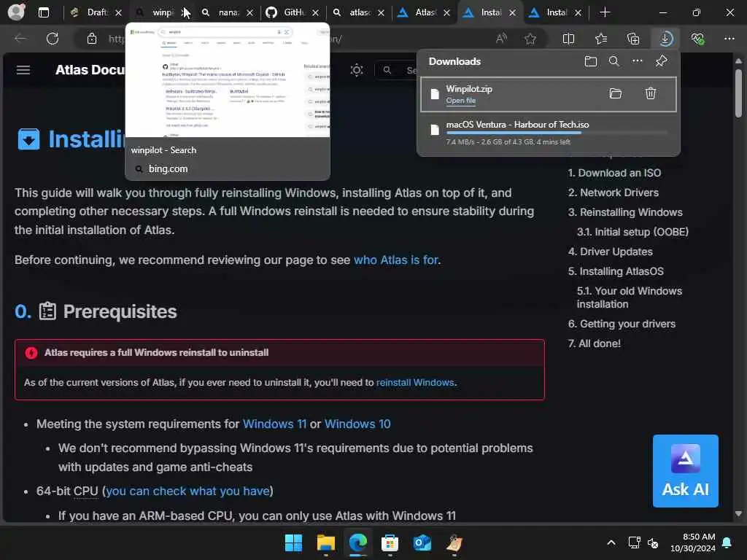
Task: Jump to '6. Getting your drivers'
Action: 622,324
